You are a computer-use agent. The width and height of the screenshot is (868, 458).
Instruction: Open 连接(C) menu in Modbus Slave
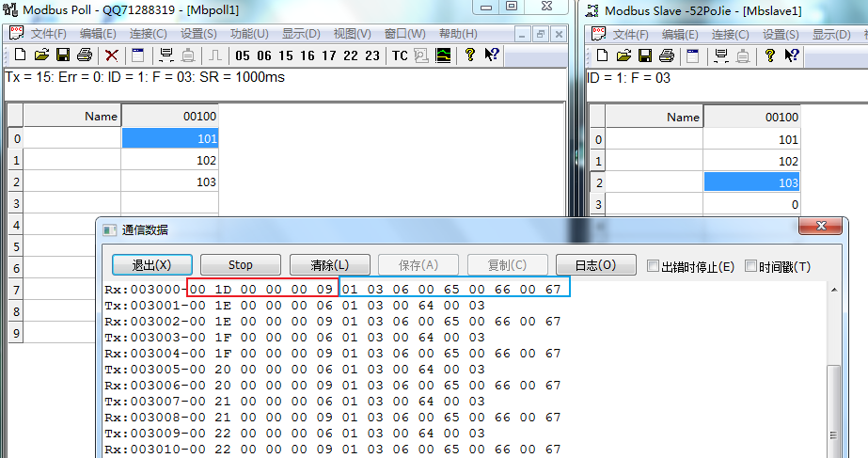click(x=730, y=35)
